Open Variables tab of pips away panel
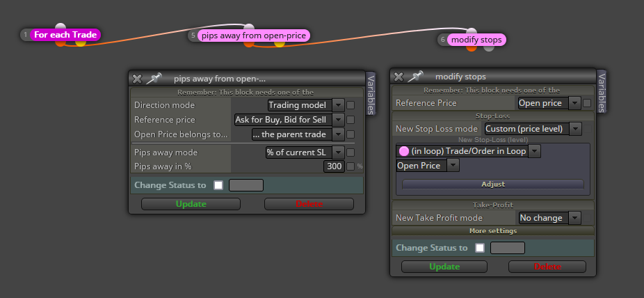Viewport: 644px width, 298px height. [x=371, y=95]
